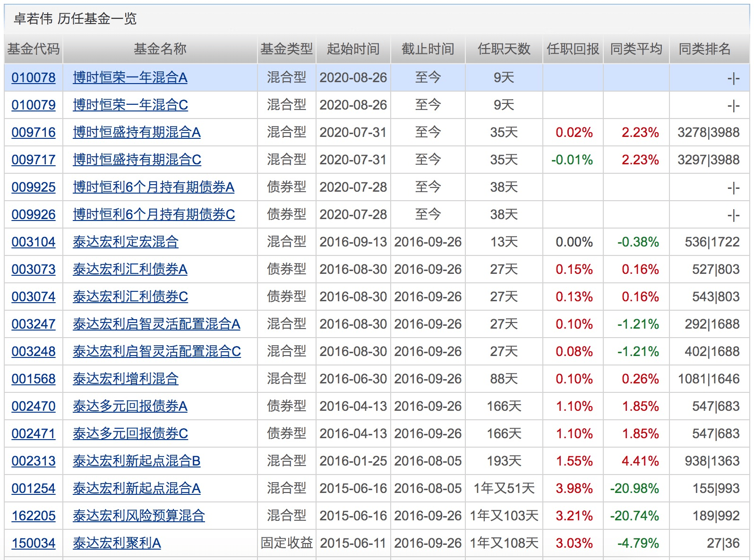Open fund 博时恒荣一年混合A
Viewport: 754px width, 560px height.
click(x=130, y=77)
